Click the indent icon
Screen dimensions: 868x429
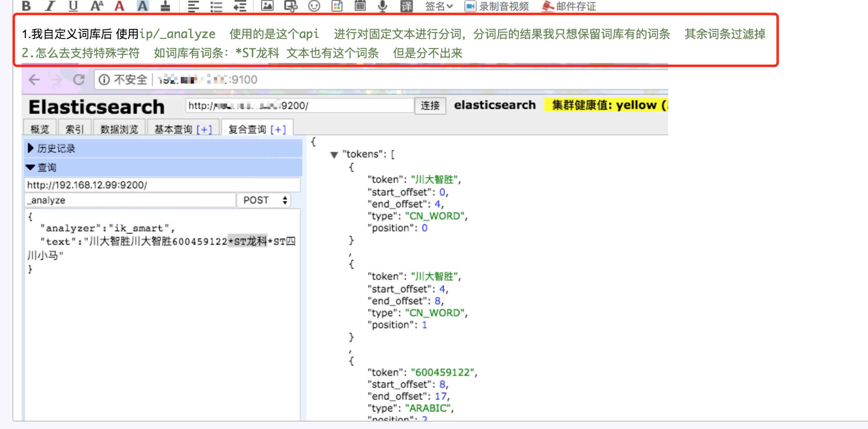point(240,6)
